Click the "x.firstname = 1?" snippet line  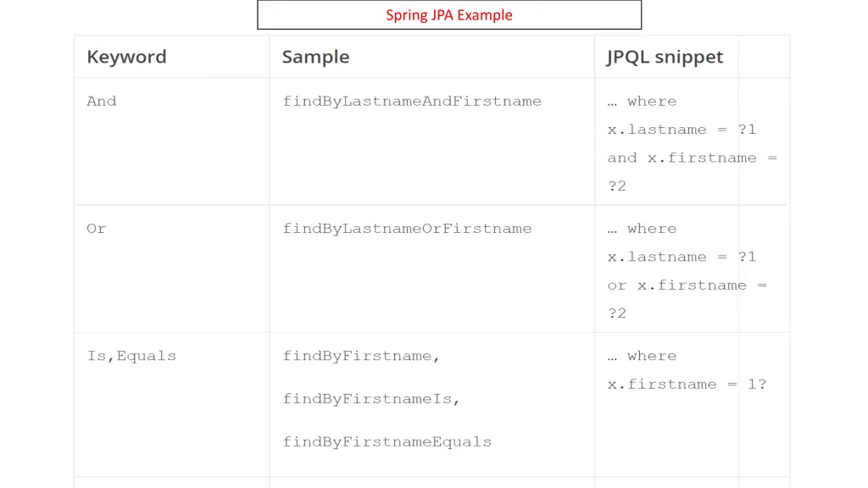[x=687, y=385]
